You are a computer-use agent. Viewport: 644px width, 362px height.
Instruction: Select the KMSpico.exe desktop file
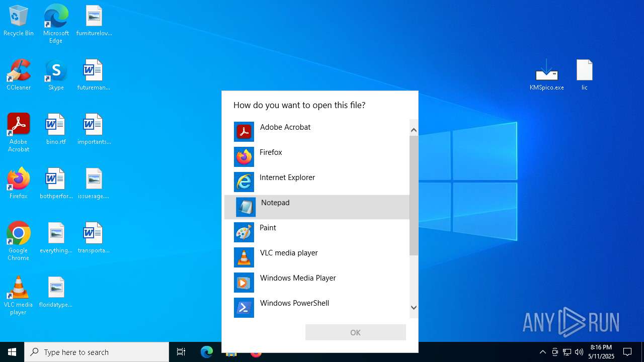[547, 75]
